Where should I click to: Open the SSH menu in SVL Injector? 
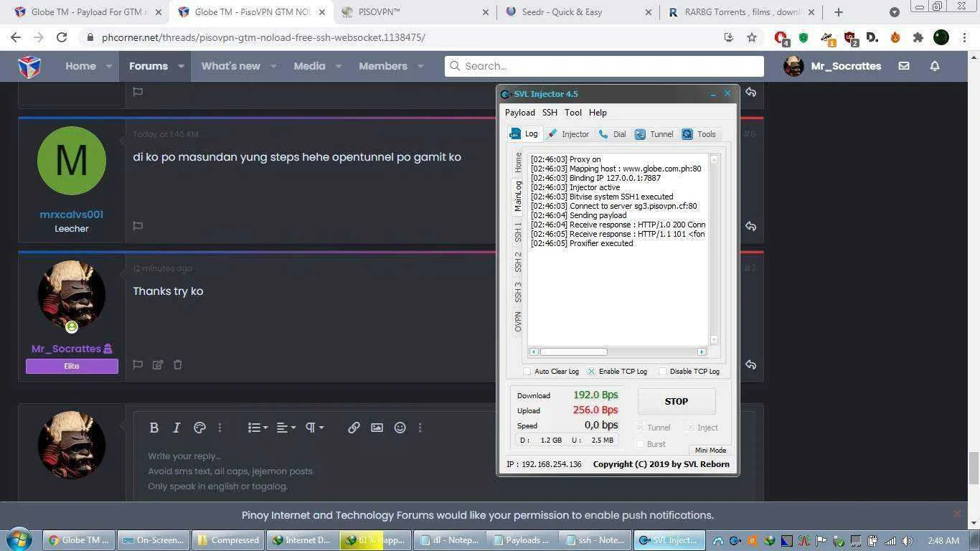pos(550,113)
